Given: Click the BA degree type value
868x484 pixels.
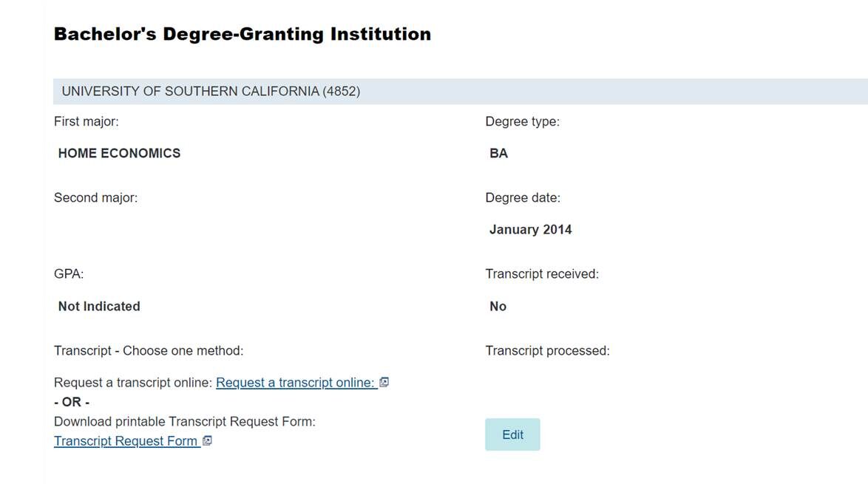Looking at the screenshot, I should point(498,154).
